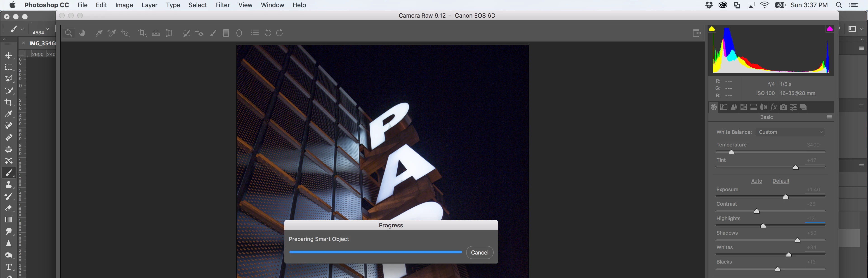Click the Auto tone link
The image size is (868, 278).
(757, 181)
